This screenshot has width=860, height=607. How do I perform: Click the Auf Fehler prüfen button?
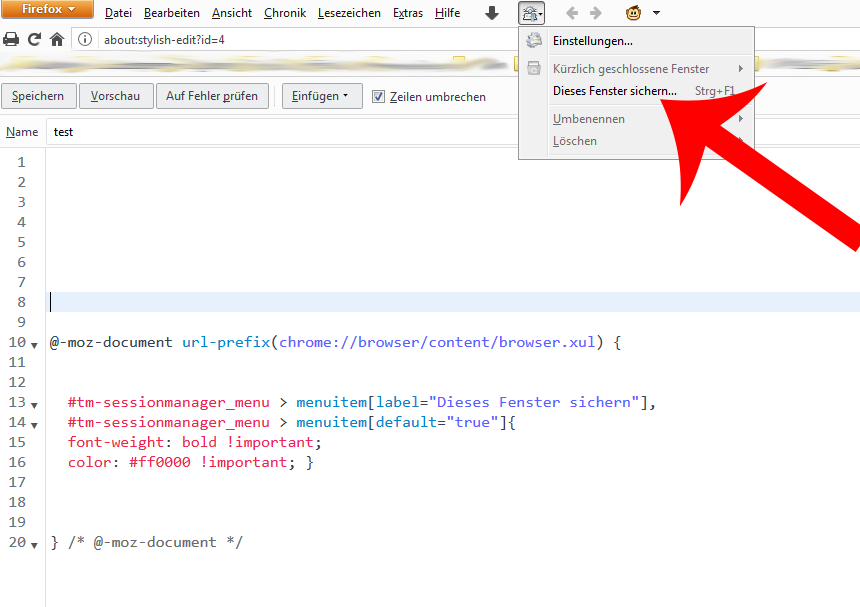tap(212, 96)
